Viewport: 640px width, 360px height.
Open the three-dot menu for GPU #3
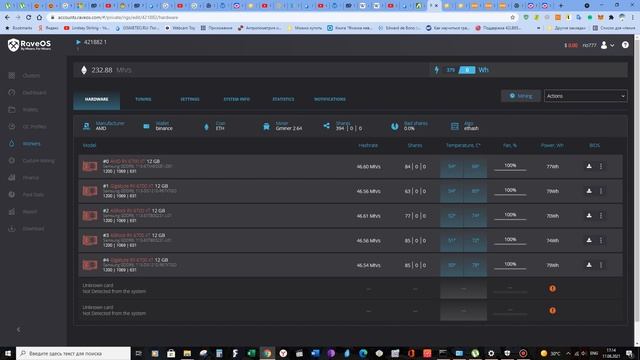point(601,240)
